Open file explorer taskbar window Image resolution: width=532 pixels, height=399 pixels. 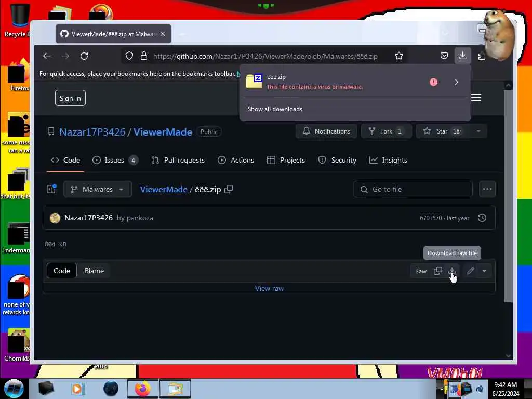(x=175, y=389)
